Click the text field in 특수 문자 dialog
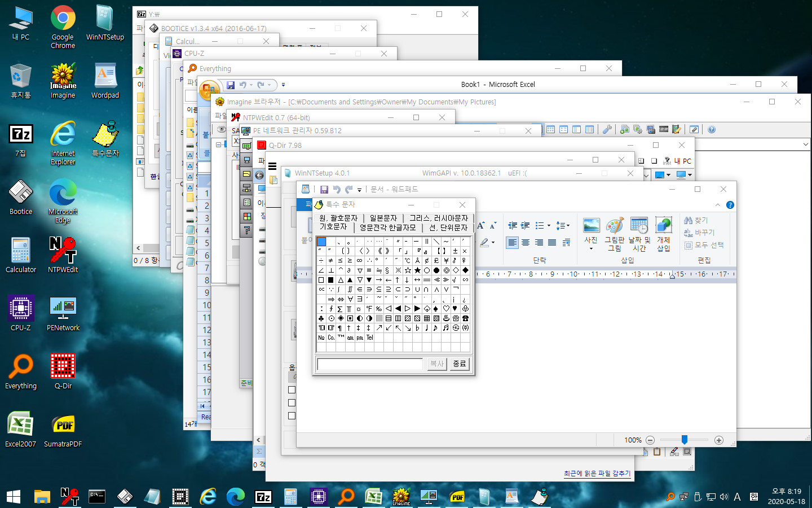 pos(370,364)
